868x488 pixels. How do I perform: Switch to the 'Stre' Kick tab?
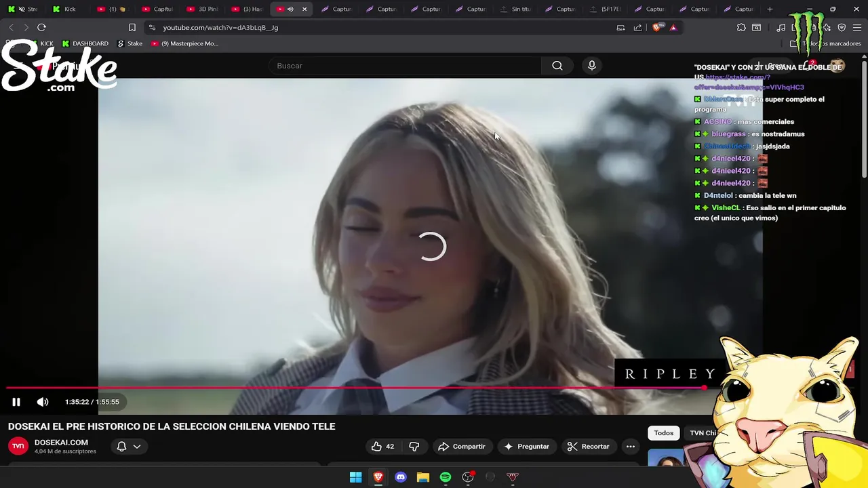(x=22, y=9)
